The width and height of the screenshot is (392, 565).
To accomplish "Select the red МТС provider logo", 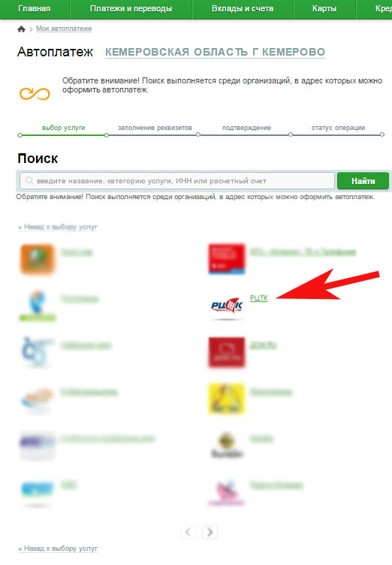I will 227,258.
